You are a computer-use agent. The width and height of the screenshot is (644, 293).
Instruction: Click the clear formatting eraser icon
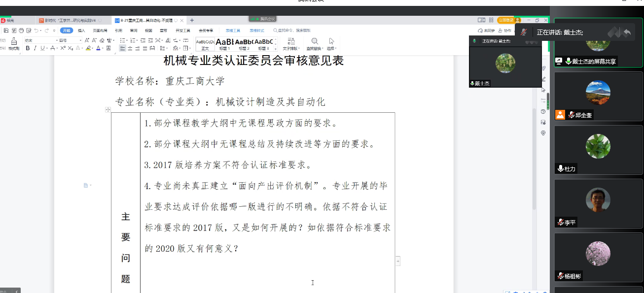tap(103, 40)
